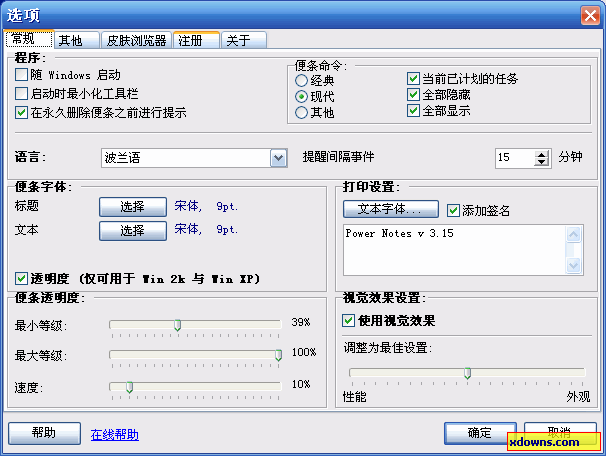Close the 选项 dialog with X button
Screen dimensions: 606x456
[x=590, y=15]
